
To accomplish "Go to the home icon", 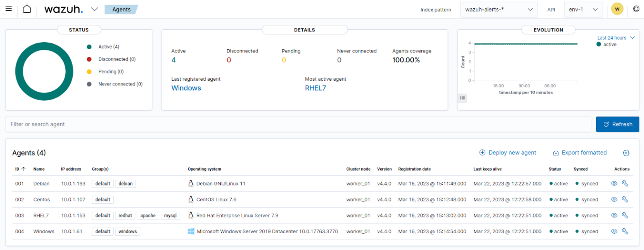I will pyautogui.click(x=27, y=9).
